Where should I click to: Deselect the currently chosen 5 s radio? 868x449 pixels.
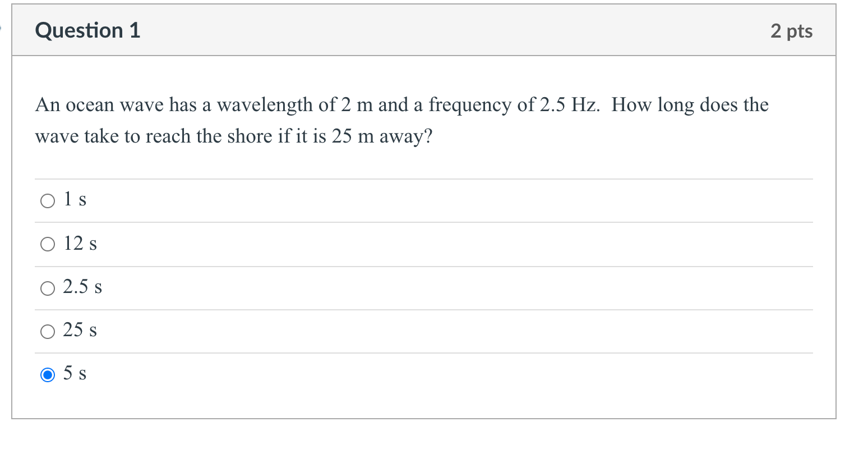(48, 373)
